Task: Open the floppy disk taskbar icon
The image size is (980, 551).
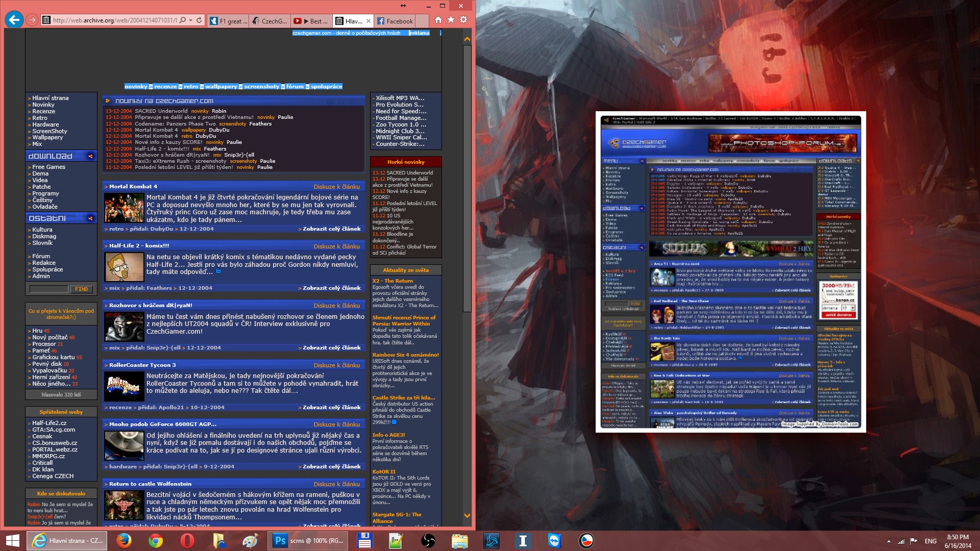Action: click(x=364, y=541)
